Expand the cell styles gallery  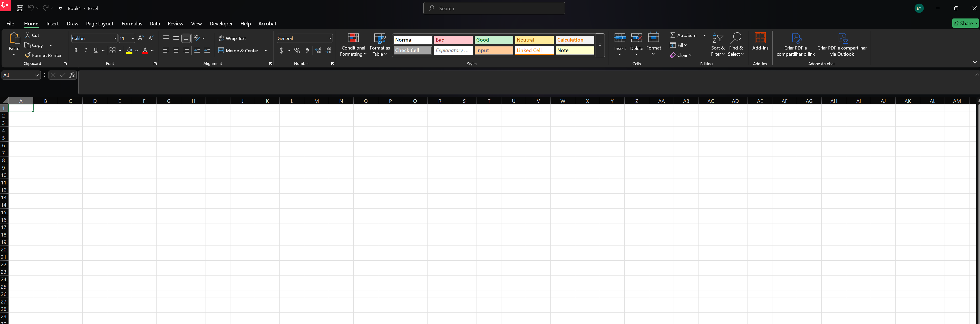[600, 45]
